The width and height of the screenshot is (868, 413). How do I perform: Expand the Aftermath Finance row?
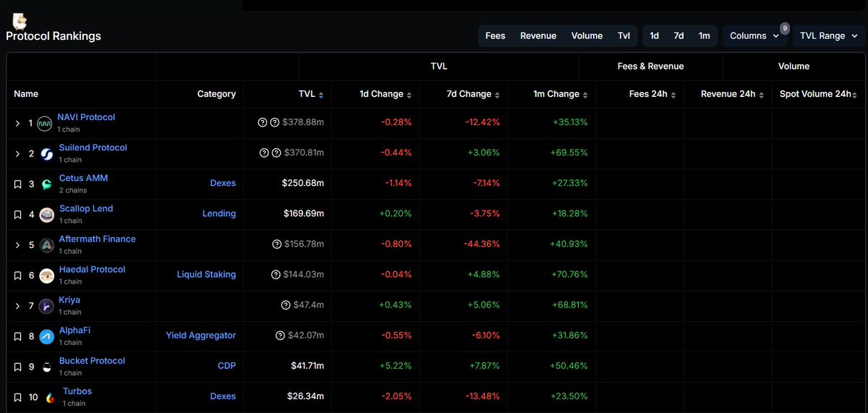18,245
